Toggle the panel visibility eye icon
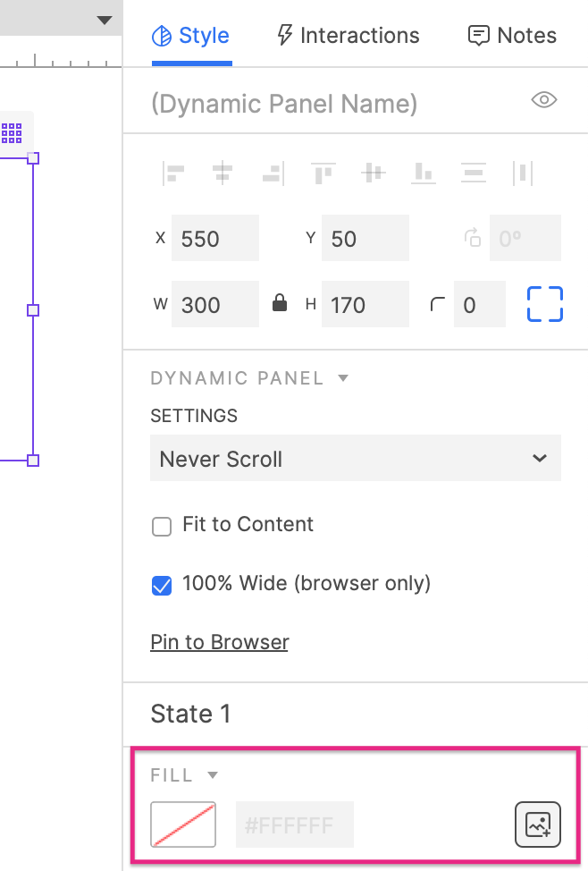The height and width of the screenshot is (871, 588). click(x=544, y=100)
